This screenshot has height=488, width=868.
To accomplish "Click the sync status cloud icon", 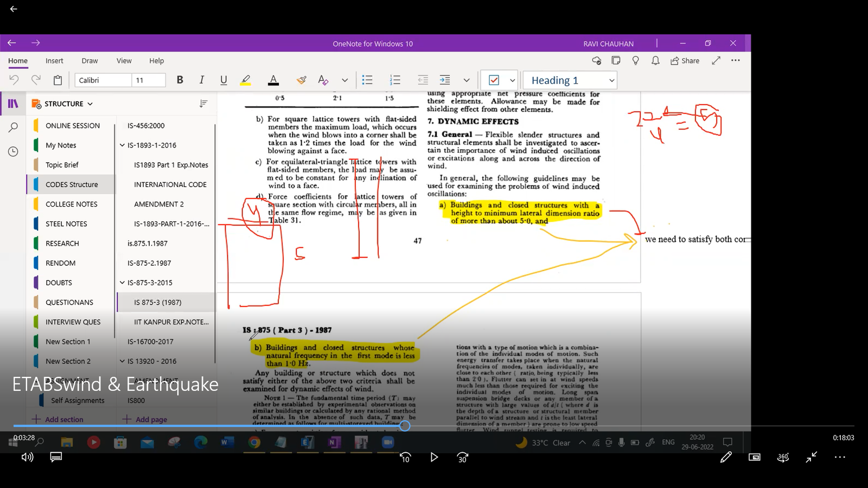I will [x=596, y=61].
